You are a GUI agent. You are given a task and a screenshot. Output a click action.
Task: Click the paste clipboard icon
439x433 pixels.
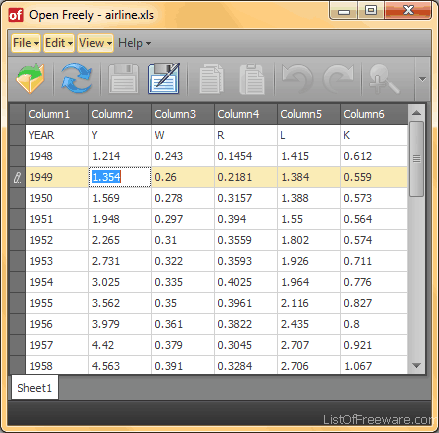coord(252,79)
